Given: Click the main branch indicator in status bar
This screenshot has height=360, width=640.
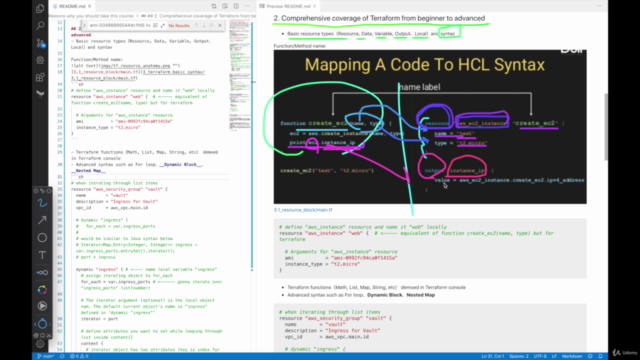Looking at the screenshot, I should click(46, 356).
